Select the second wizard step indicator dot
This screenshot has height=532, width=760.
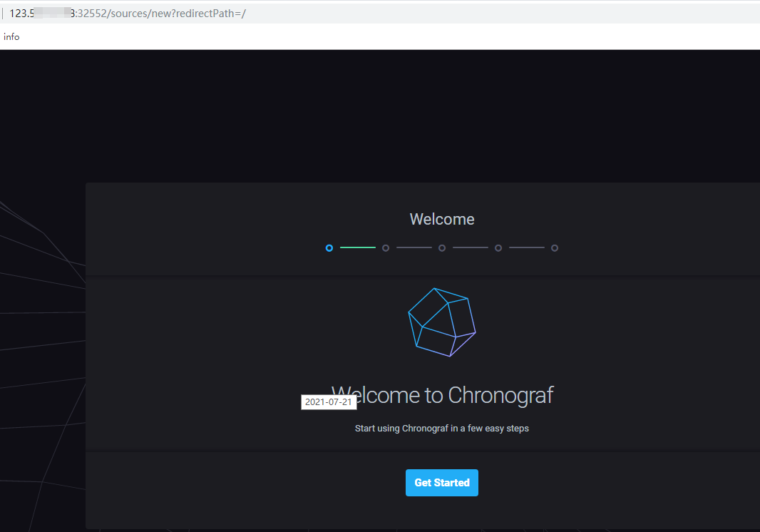point(385,247)
